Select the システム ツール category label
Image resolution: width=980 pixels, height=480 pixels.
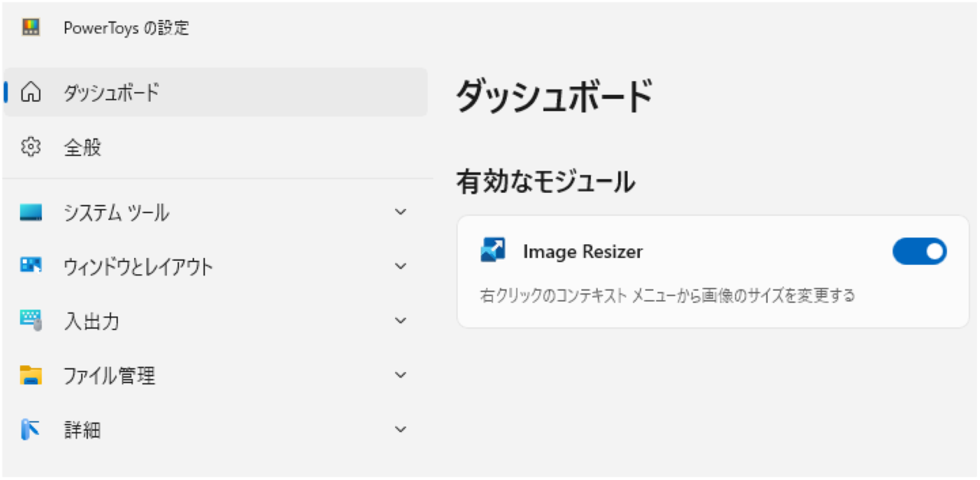[116, 213]
